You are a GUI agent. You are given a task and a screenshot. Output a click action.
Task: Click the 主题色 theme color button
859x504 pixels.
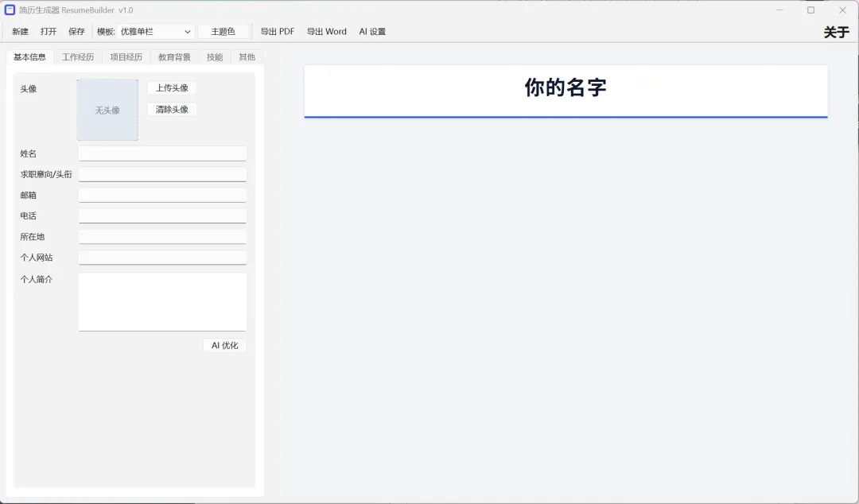click(223, 32)
